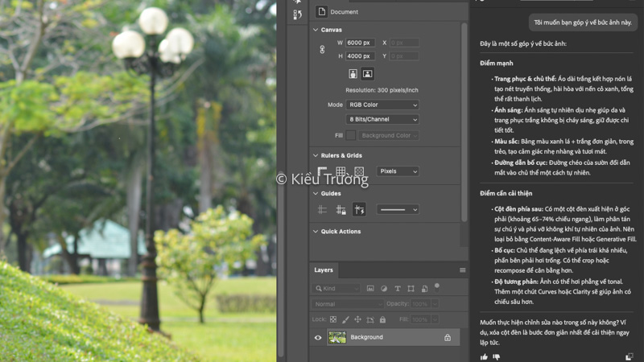Lock guides icon in Guides section
The width and height of the screenshot is (644, 362).
pos(341,210)
